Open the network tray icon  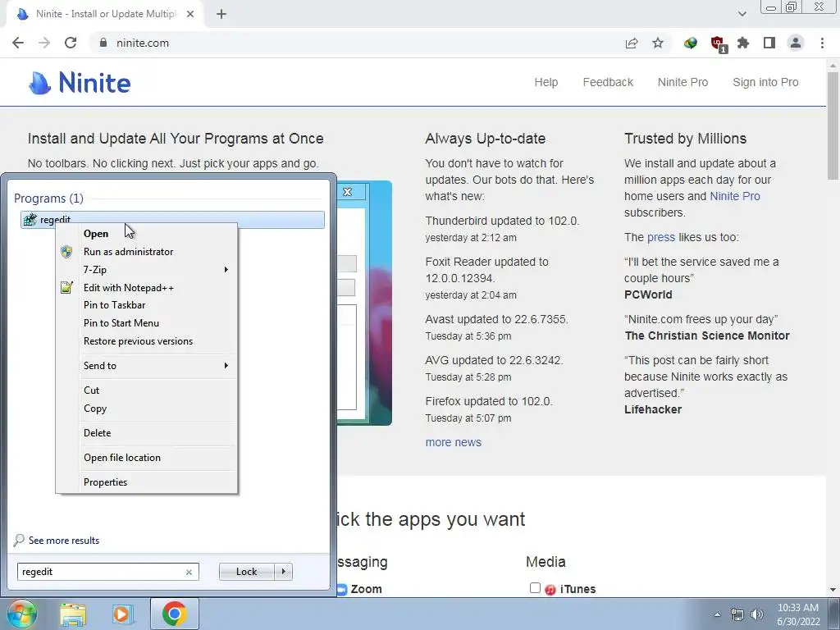737,614
